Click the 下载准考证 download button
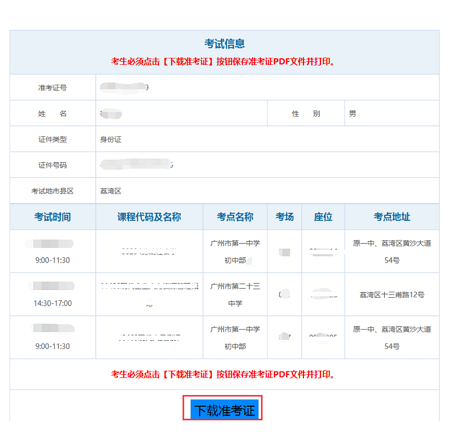This screenshot has height=443, width=470. click(224, 410)
